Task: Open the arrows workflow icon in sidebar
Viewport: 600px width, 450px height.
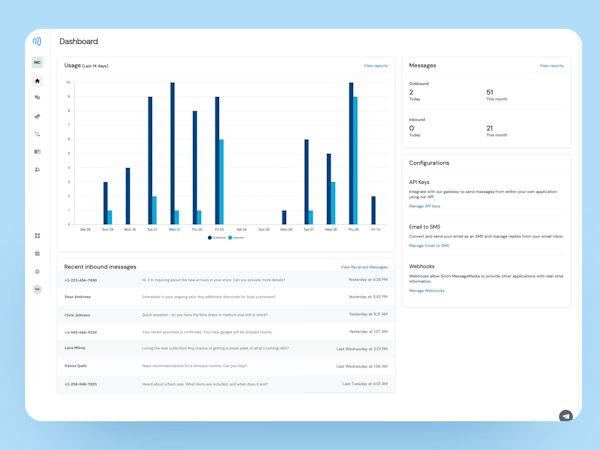Action: coord(37,134)
